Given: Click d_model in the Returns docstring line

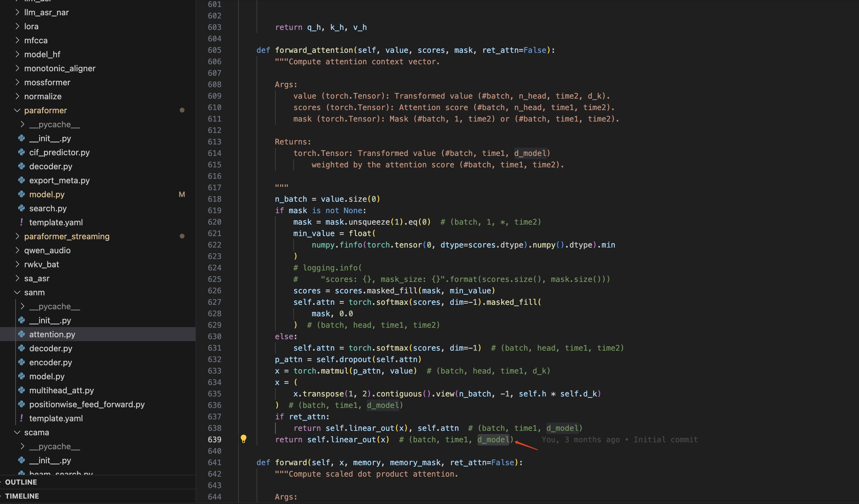Looking at the screenshot, I should [530, 153].
